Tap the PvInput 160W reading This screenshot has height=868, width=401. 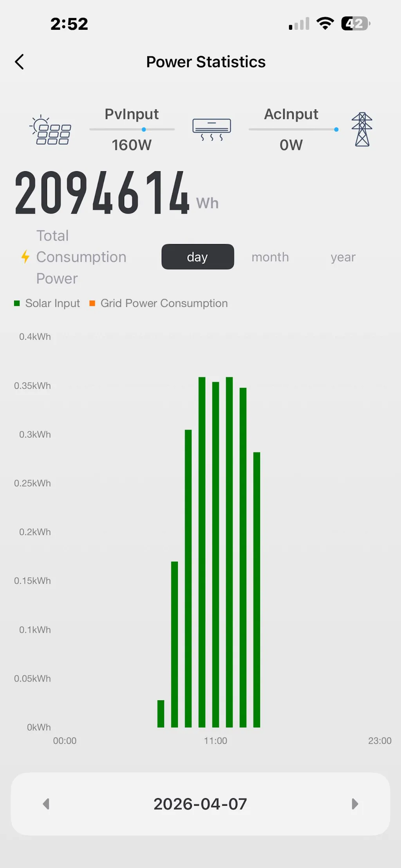point(132,145)
